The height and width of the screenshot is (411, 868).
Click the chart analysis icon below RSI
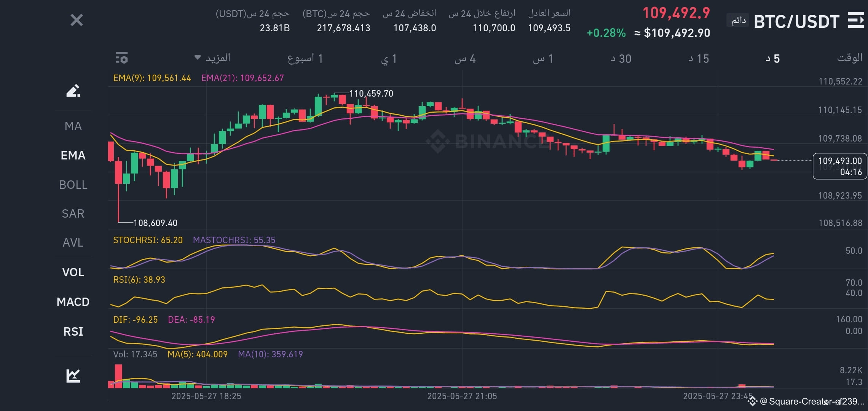tap(73, 376)
